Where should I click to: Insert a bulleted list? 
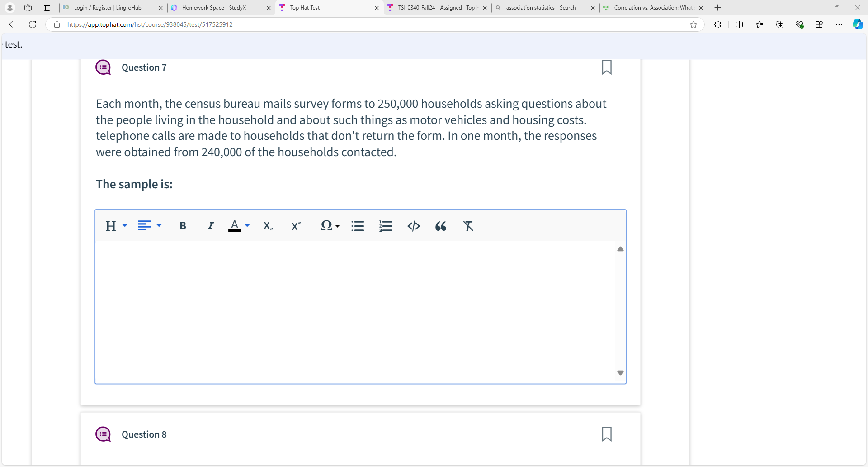(358, 226)
